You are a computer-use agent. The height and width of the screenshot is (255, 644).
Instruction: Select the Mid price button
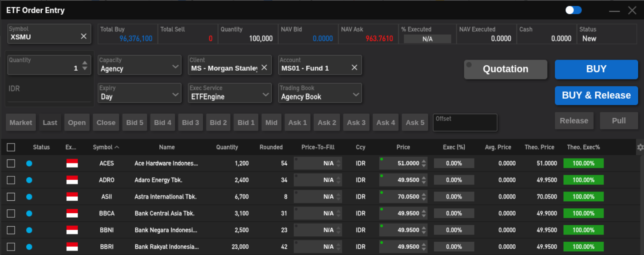coord(272,123)
